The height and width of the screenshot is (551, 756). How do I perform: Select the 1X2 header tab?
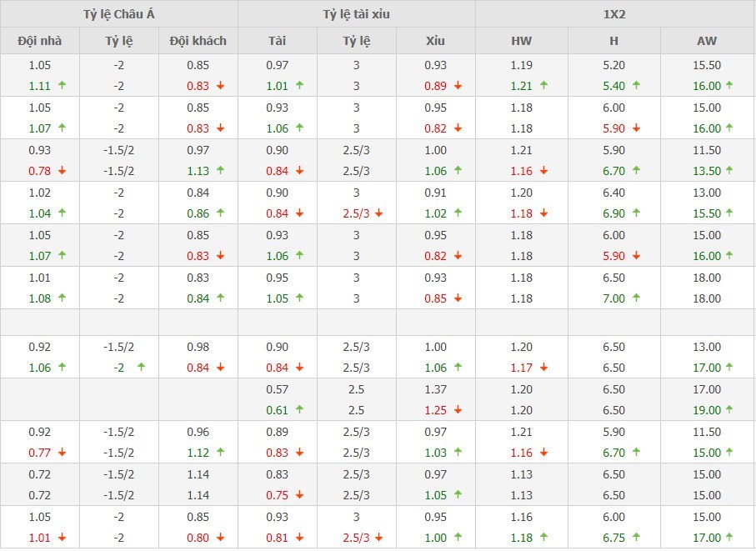click(615, 14)
